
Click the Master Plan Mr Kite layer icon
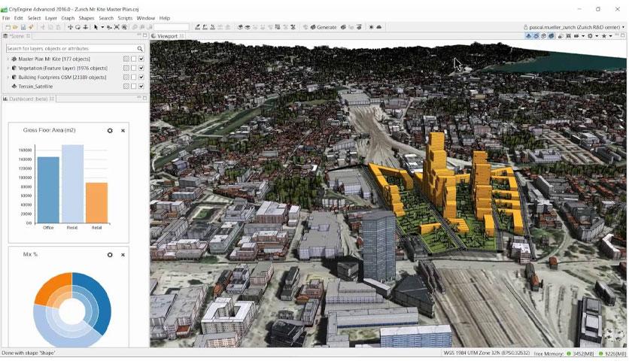pyautogui.click(x=14, y=59)
